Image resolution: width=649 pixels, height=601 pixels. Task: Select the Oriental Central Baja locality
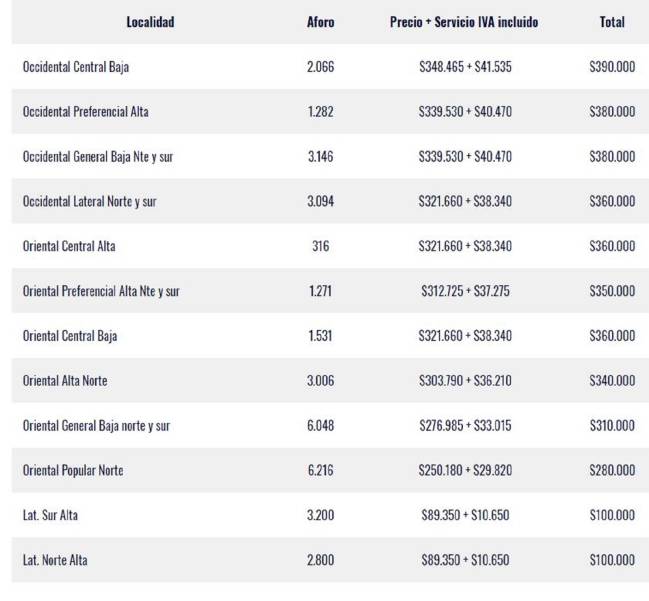tap(70, 336)
